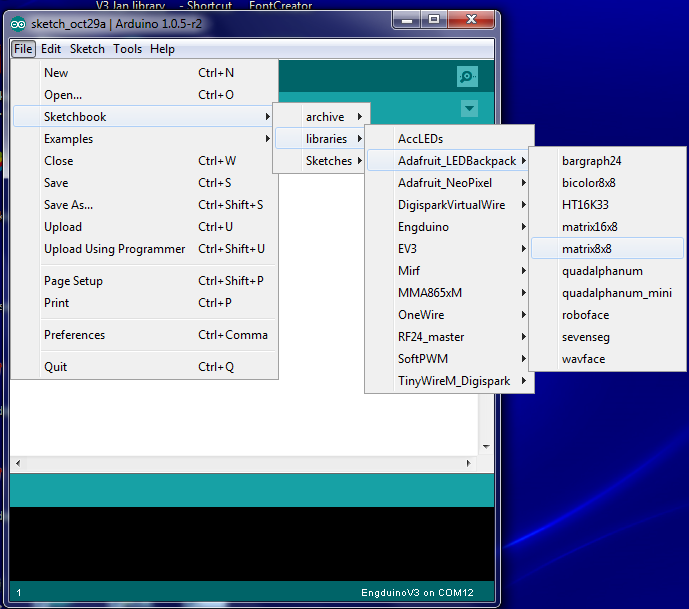689x609 pixels.
Task: Click horizontal scrollbar right arrow
Action: point(468,463)
